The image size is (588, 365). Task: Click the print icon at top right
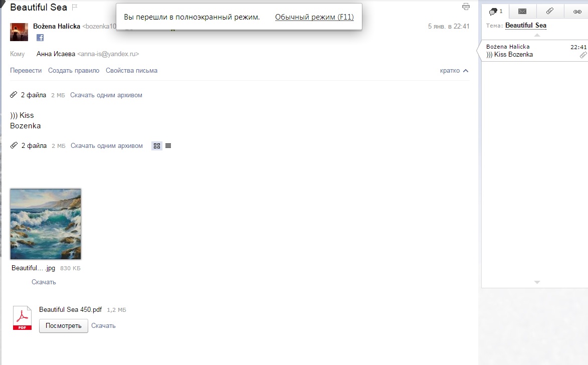click(466, 7)
